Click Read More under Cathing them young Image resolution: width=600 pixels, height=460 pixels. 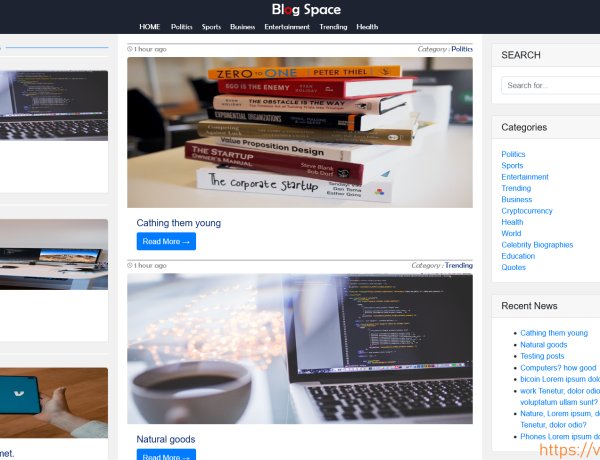166,241
